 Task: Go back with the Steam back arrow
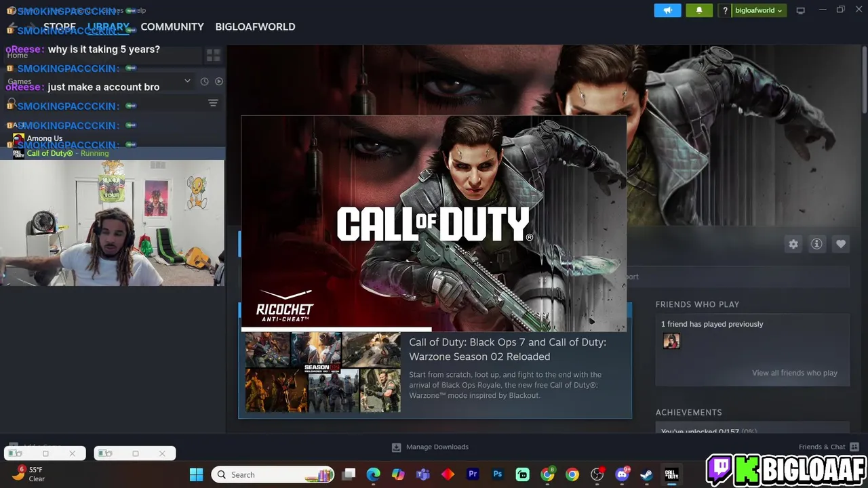(12, 26)
